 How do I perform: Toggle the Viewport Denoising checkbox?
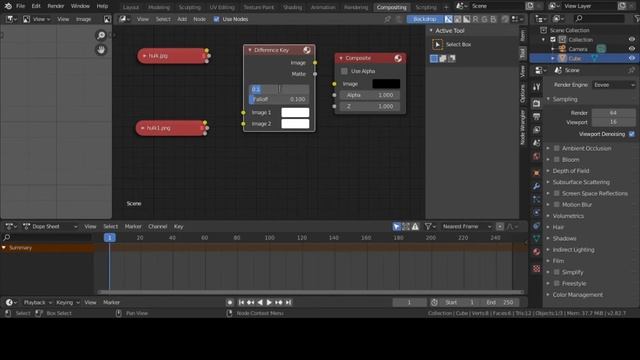coord(632,134)
